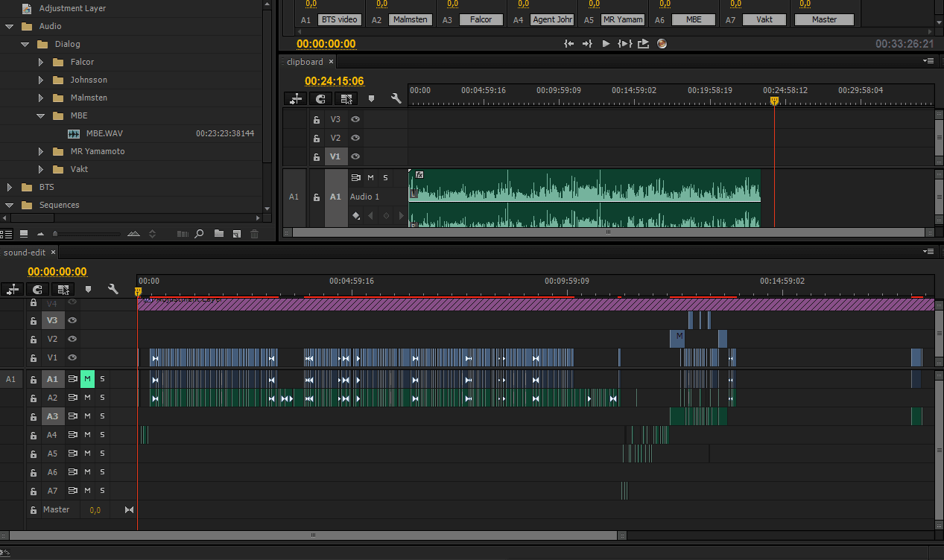944x560 pixels.
Task: Expand the Falcor folder in project panel
Action: [x=41, y=62]
